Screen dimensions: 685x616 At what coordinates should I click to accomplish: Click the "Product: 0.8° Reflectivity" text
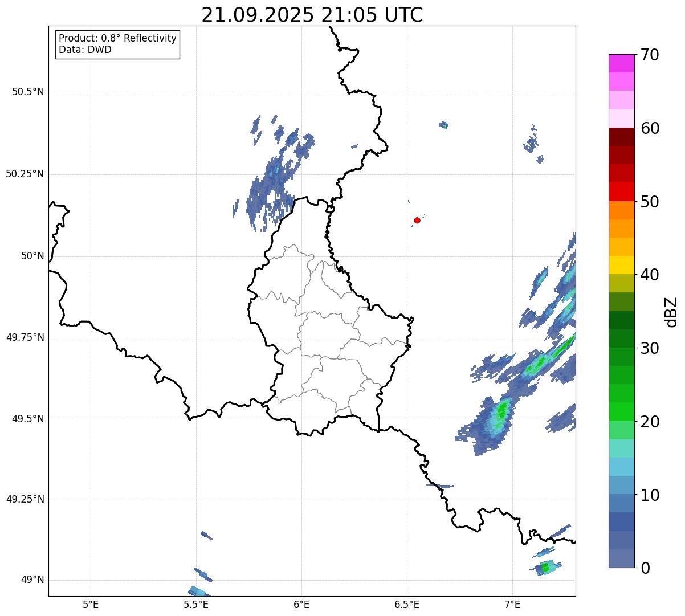click(118, 38)
